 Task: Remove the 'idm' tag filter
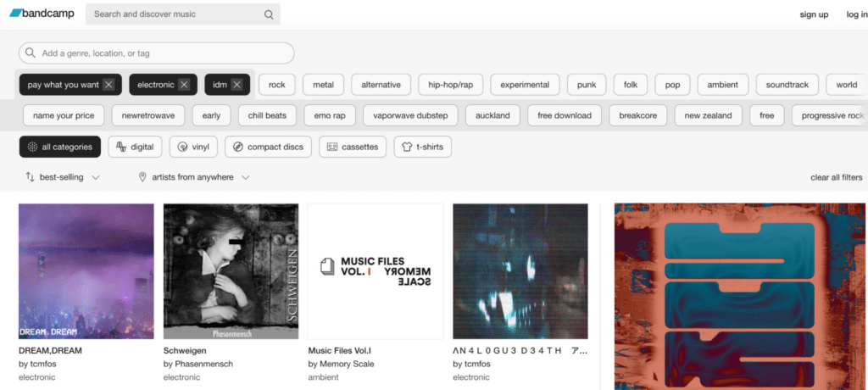(237, 85)
